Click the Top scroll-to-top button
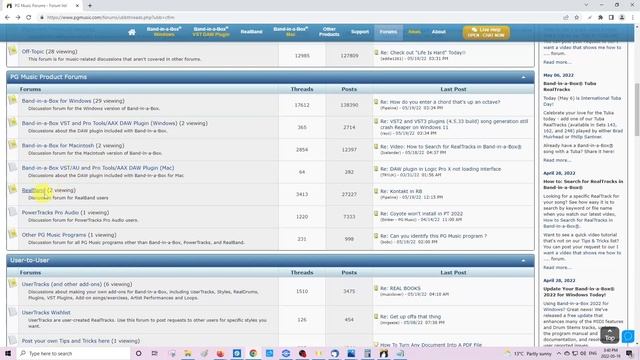 coord(609,335)
